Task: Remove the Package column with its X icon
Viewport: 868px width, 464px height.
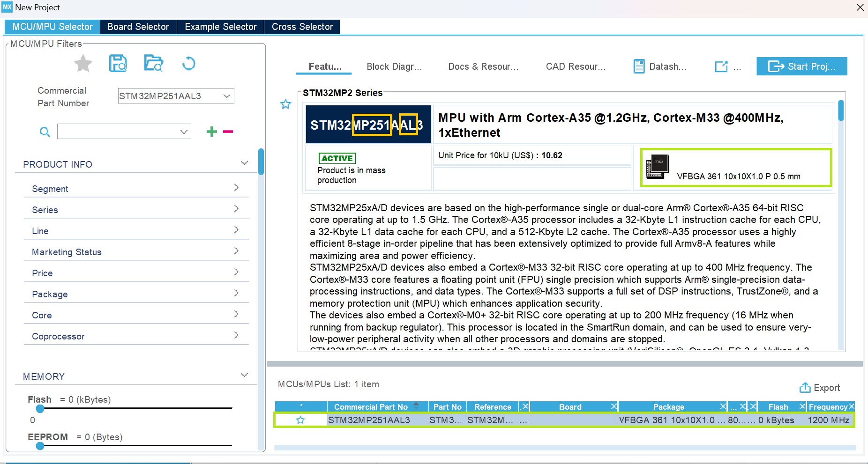Action: point(723,406)
